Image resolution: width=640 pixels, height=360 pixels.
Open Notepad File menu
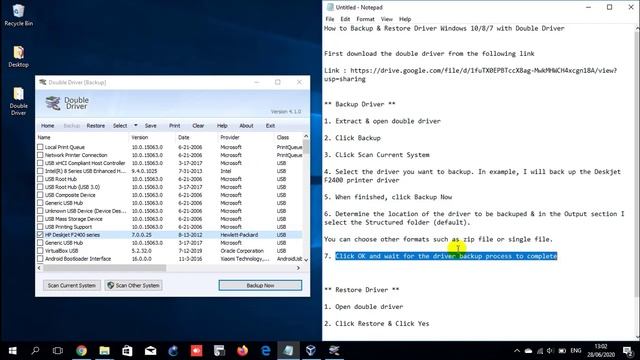[x=330, y=19]
